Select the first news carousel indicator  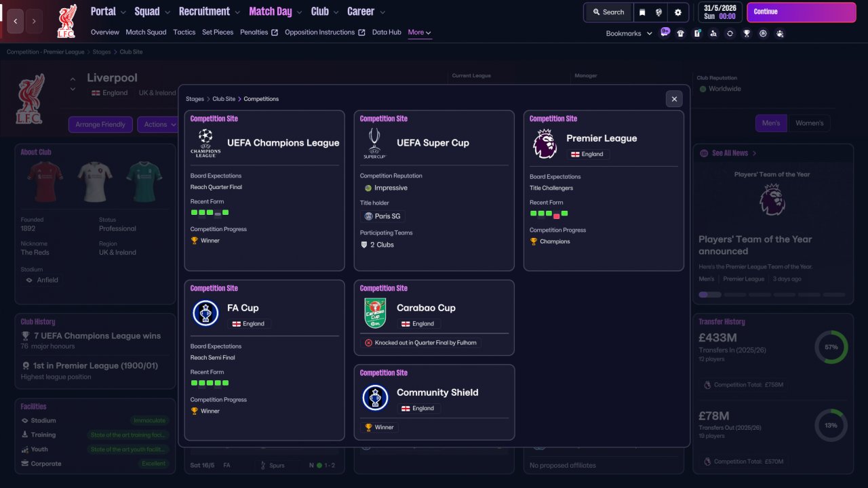click(710, 295)
